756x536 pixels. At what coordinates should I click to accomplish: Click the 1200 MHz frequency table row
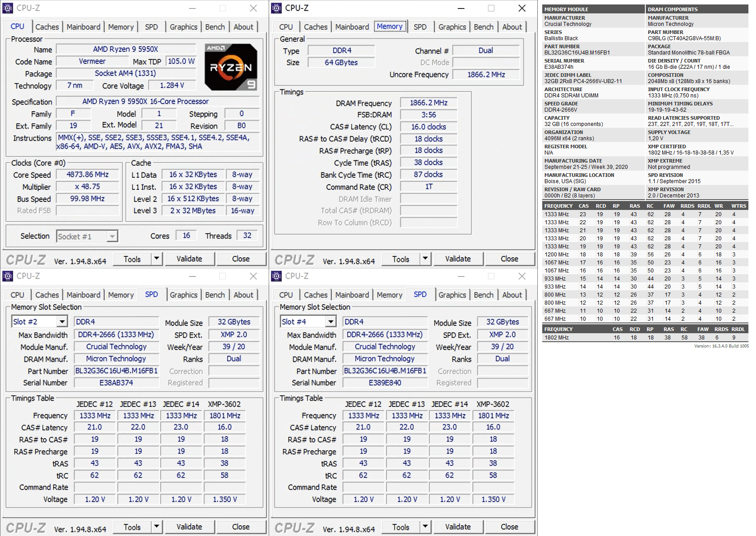click(x=646, y=255)
